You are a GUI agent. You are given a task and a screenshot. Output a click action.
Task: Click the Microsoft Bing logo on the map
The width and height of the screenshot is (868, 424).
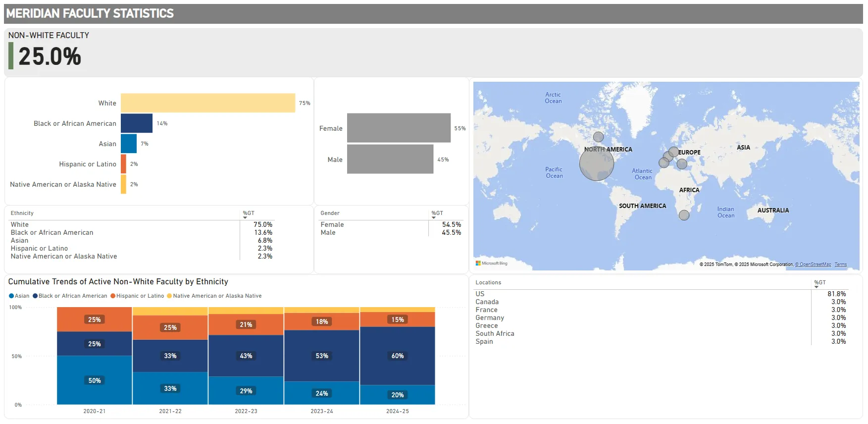click(491, 263)
